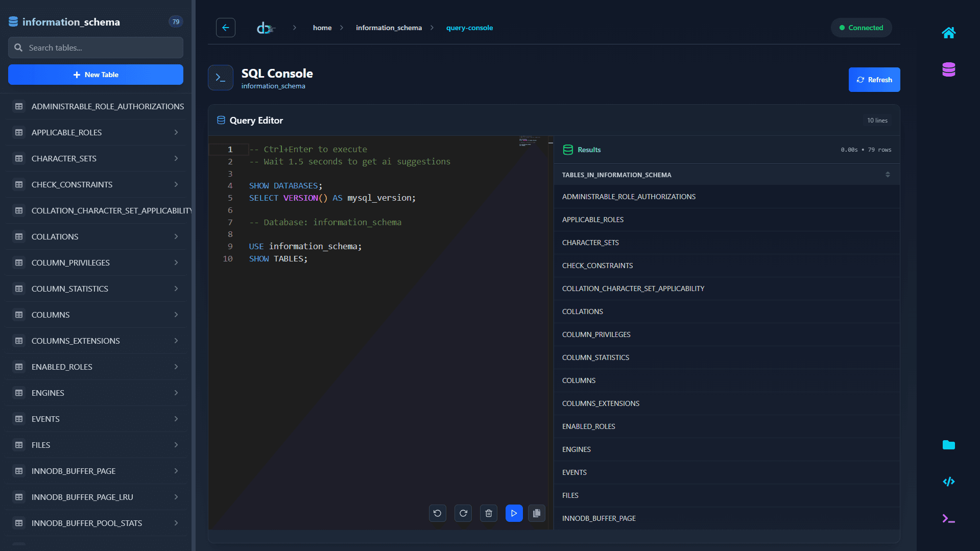The width and height of the screenshot is (980, 551).
Task: Click the table icon beside COLLATIONS
Action: (x=19, y=236)
